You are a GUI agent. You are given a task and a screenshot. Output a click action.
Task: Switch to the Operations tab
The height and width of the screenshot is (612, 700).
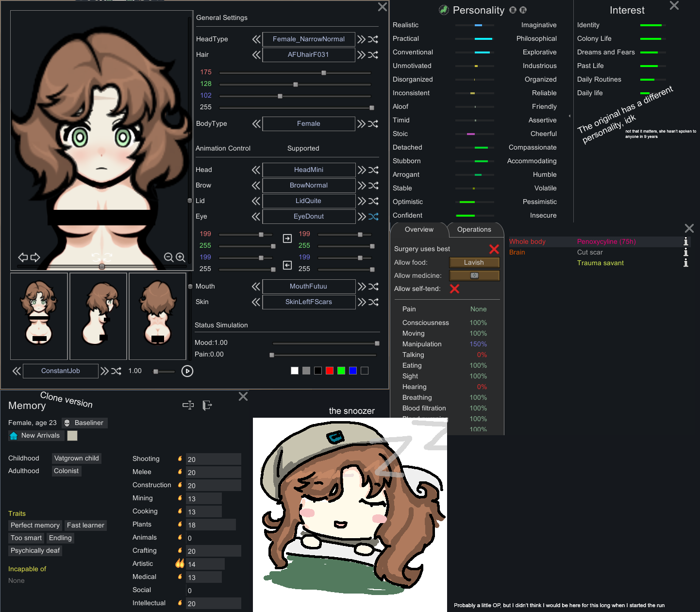[x=474, y=230]
